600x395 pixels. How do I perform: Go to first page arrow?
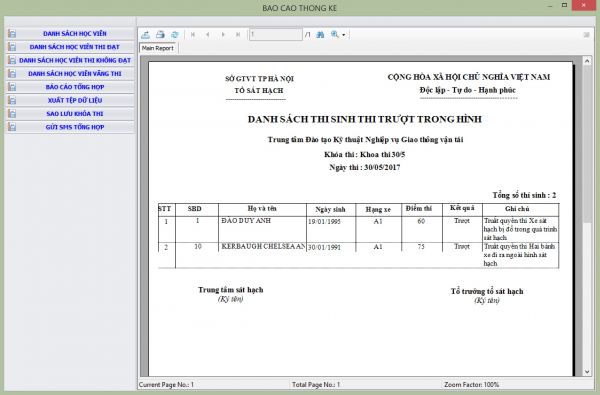tap(193, 35)
